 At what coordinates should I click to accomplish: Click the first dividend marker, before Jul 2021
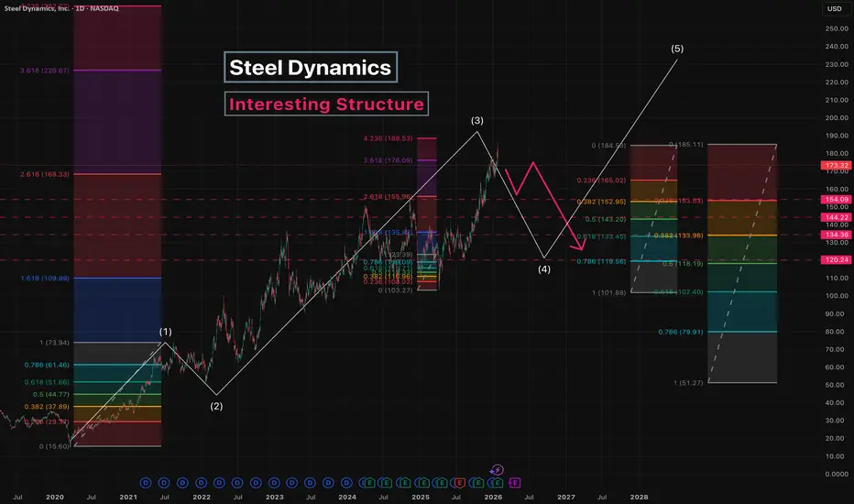(146, 483)
